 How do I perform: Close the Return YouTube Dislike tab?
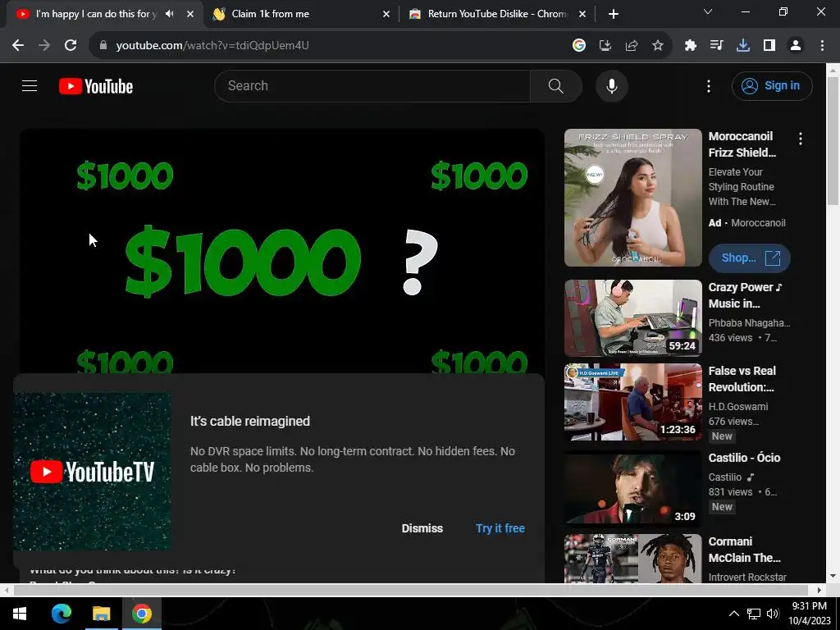pos(582,14)
